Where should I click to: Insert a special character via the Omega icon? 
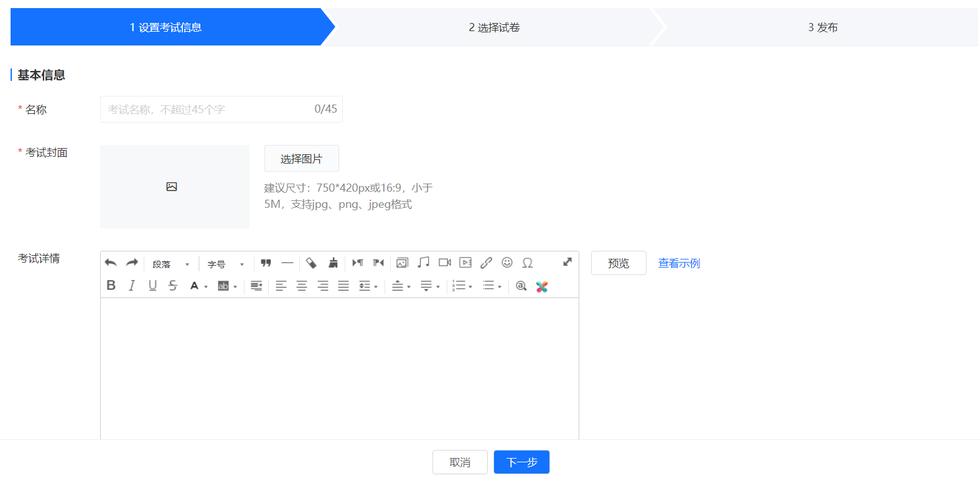point(528,263)
